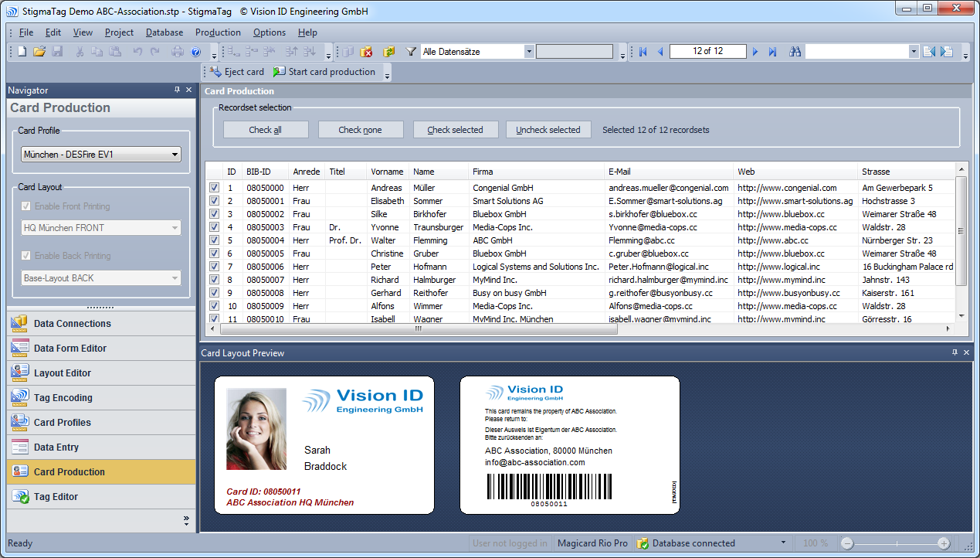
Task: Pin the Navigator panel
Action: coord(178,90)
